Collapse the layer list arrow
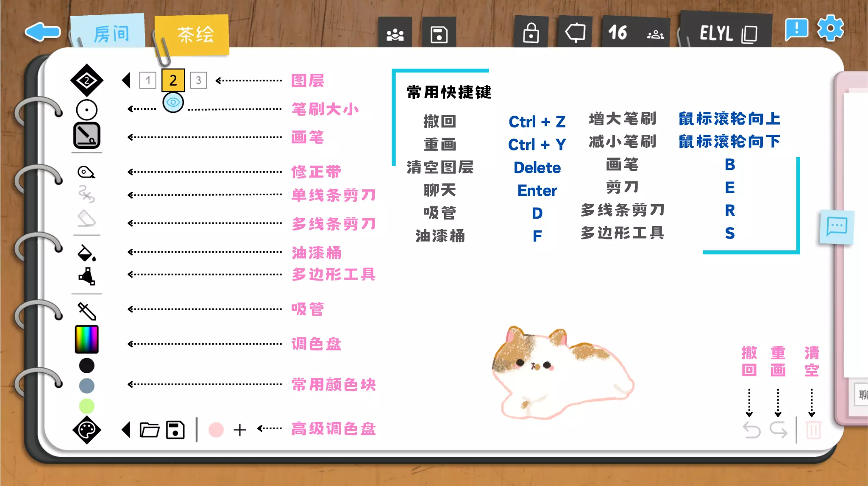This screenshot has width=868, height=486. tap(126, 80)
